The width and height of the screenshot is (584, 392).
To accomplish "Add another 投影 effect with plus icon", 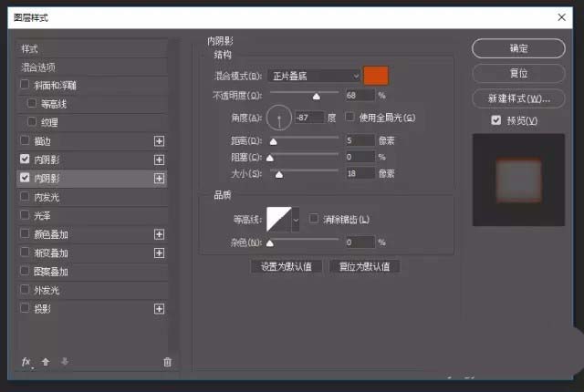I will [x=159, y=309].
